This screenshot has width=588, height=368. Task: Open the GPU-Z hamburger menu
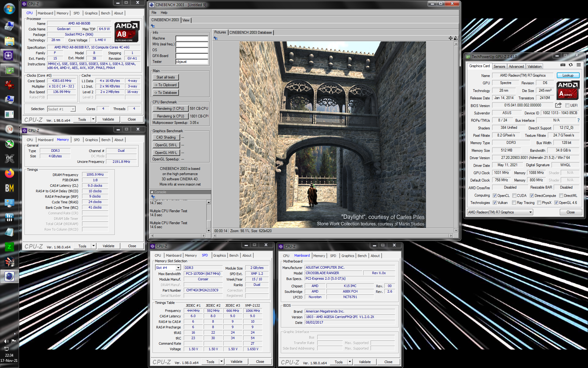(579, 65)
